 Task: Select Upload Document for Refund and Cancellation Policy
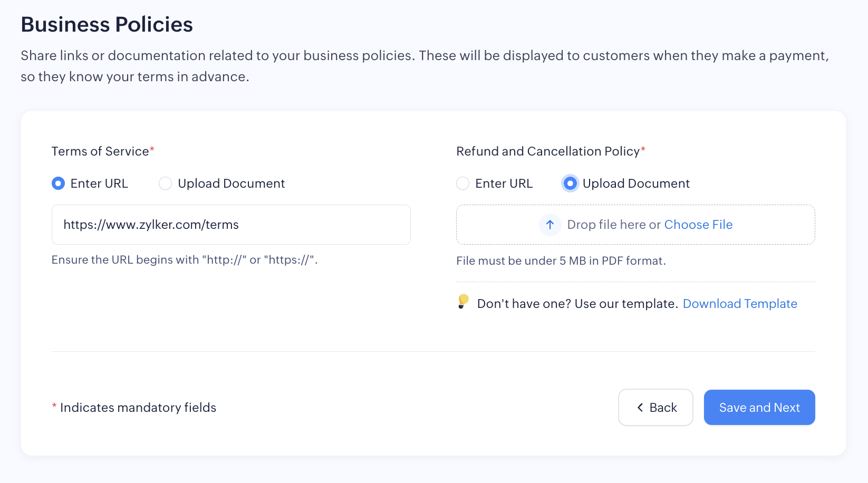[x=570, y=183]
